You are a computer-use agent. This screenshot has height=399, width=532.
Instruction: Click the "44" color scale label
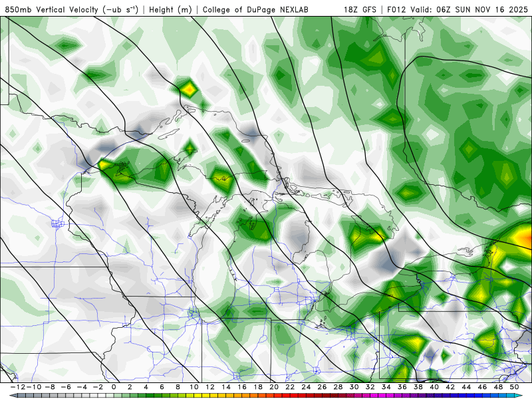466,387
